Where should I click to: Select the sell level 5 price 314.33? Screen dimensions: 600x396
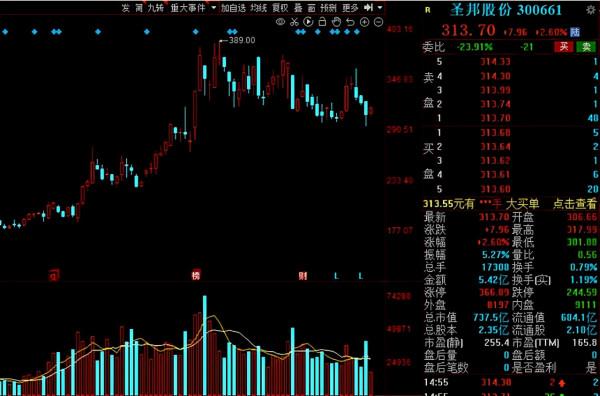[x=496, y=62]
